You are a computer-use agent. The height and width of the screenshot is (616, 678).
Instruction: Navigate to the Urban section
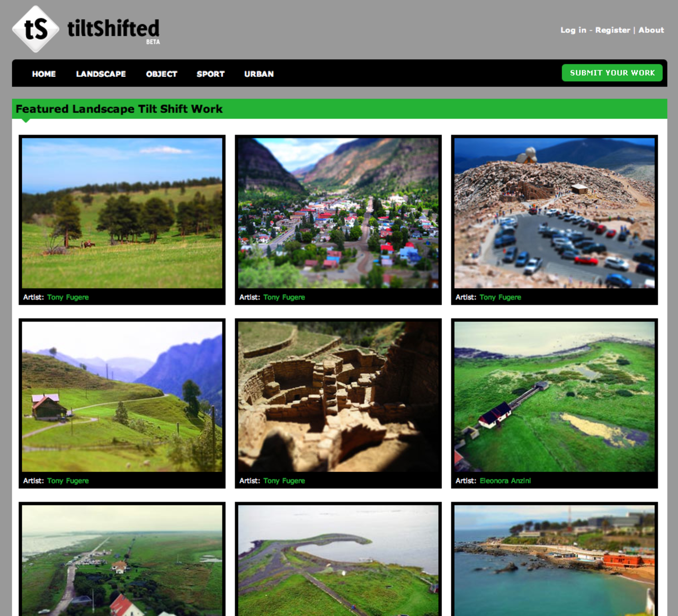coord(258,74)
